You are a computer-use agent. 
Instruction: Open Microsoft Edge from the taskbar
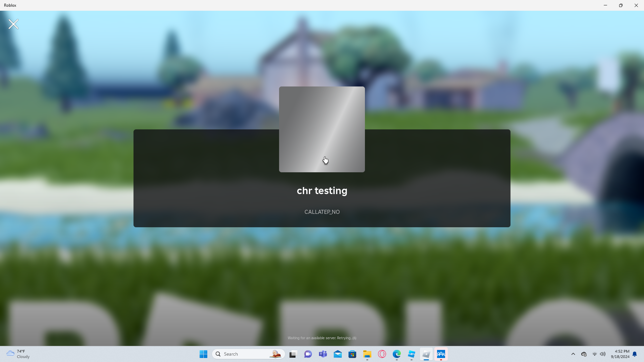click(x=396, y=354)
